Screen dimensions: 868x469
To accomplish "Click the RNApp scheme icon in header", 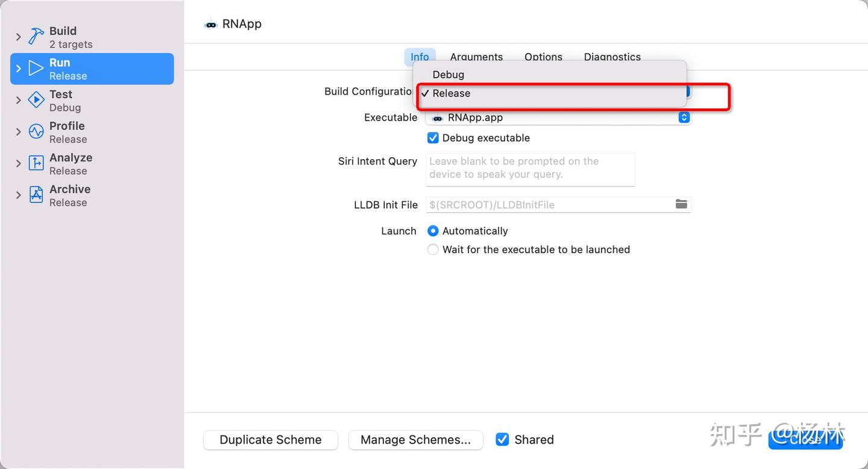I will (211, 25).
